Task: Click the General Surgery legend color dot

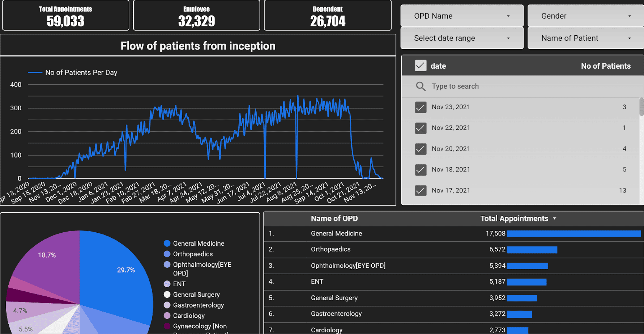Action: pyautogui.click(x=167, y=295)
